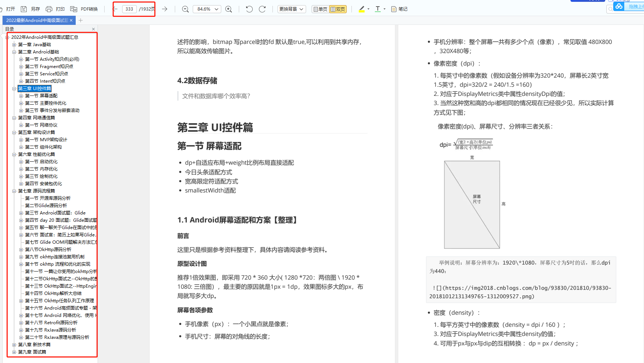Zoom in with the magnifier plus icon
The height and width of the screenshot is (363, 644).
click(x=229, y=9)
